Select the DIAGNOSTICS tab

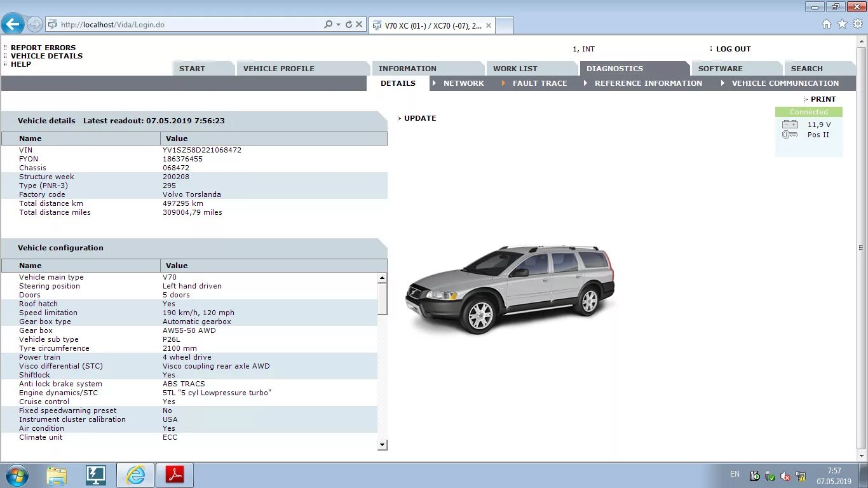tap(634, 69)
